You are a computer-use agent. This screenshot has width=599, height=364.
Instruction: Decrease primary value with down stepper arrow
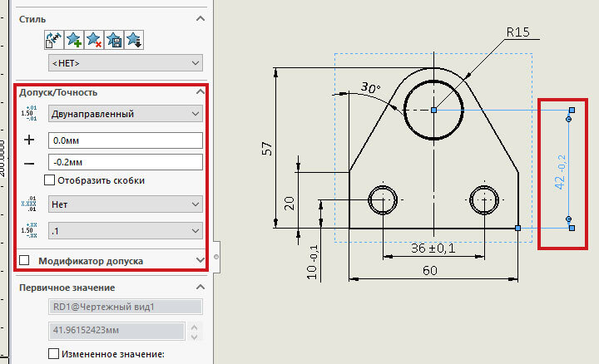(x=194, y=336)
